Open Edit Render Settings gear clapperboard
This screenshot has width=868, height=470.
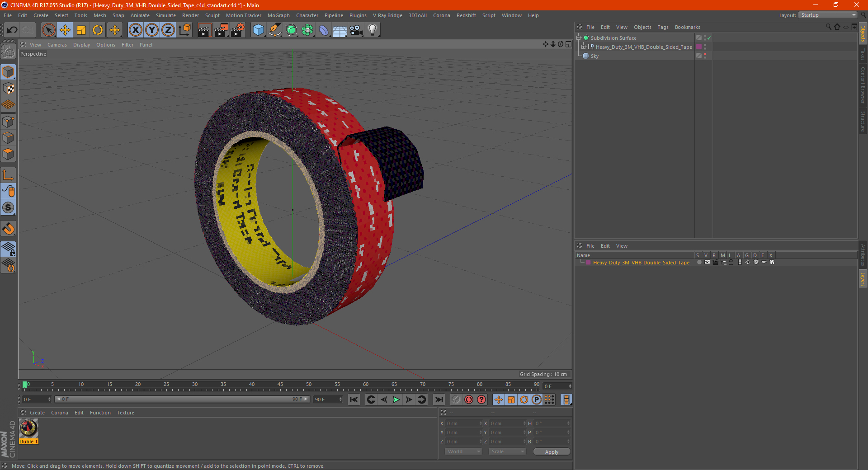(238, 30)
